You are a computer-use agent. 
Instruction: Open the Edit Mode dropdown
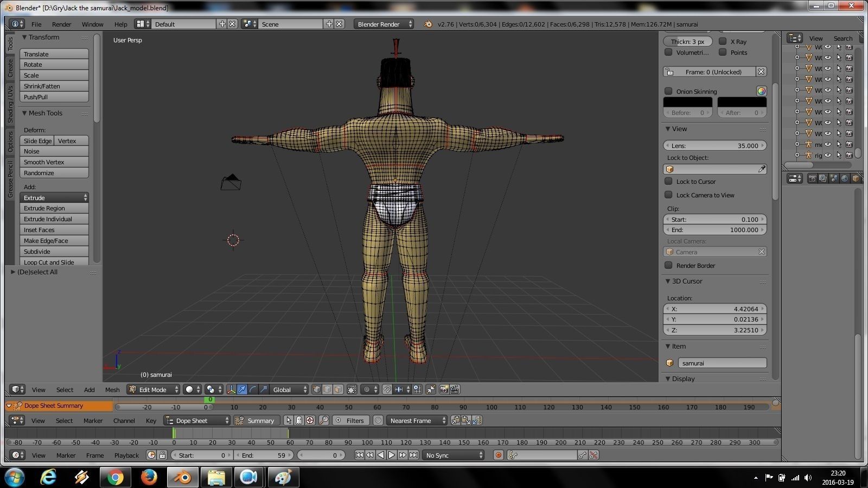(153, 389)
